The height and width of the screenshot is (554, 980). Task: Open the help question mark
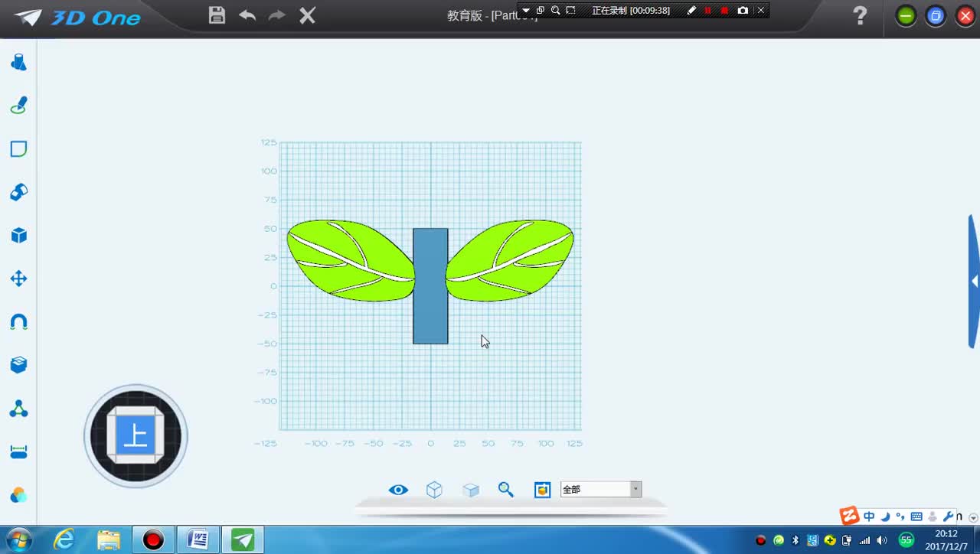861,15
